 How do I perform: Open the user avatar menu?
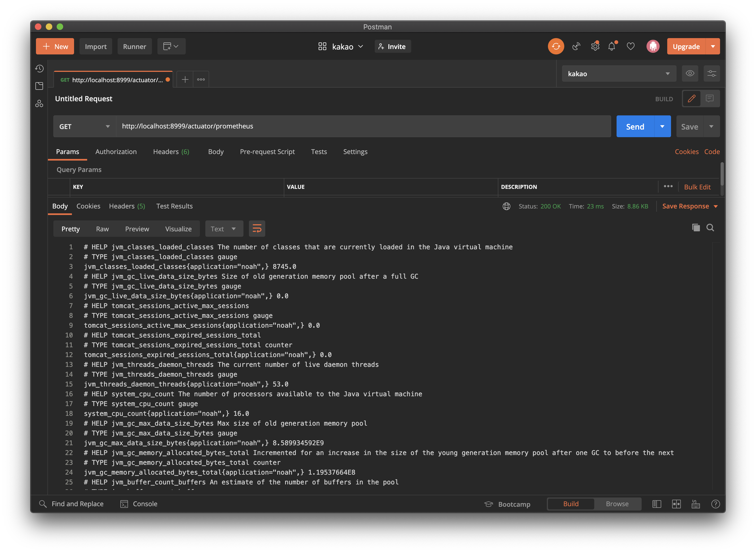click(653, 46)
